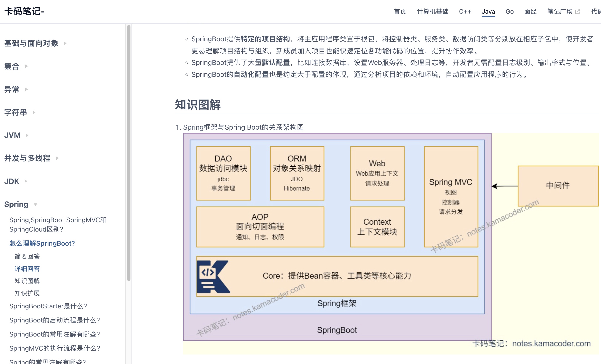Expand the 并发与多线程 section arrow
This screenshot has height=364, width=601.
pos(57,158)
